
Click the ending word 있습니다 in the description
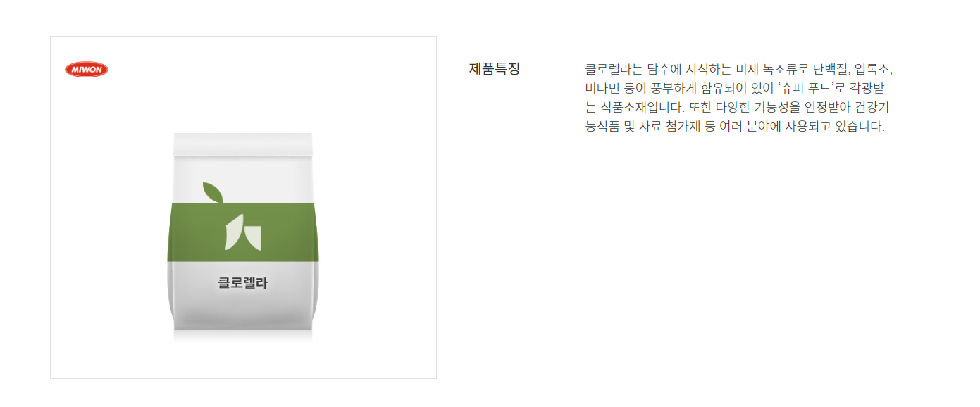pyautogui.click(x=860, y=127)
